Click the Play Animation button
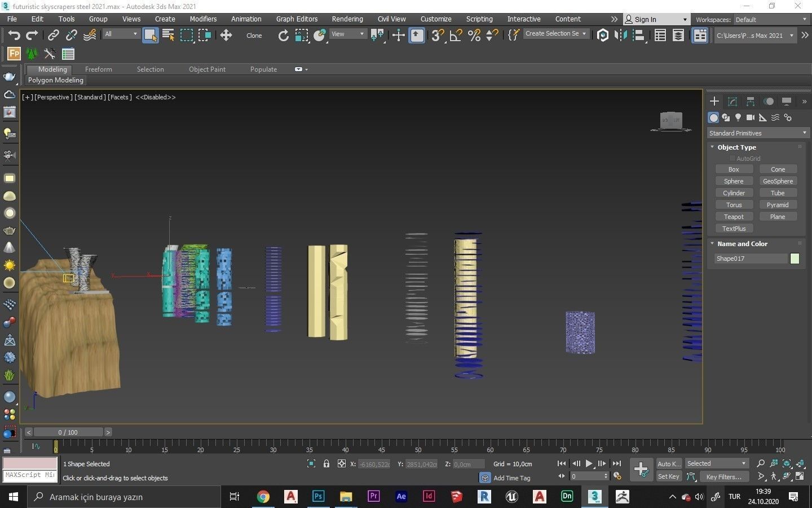This screenshot has width=812, height=508. pos(589,463)
